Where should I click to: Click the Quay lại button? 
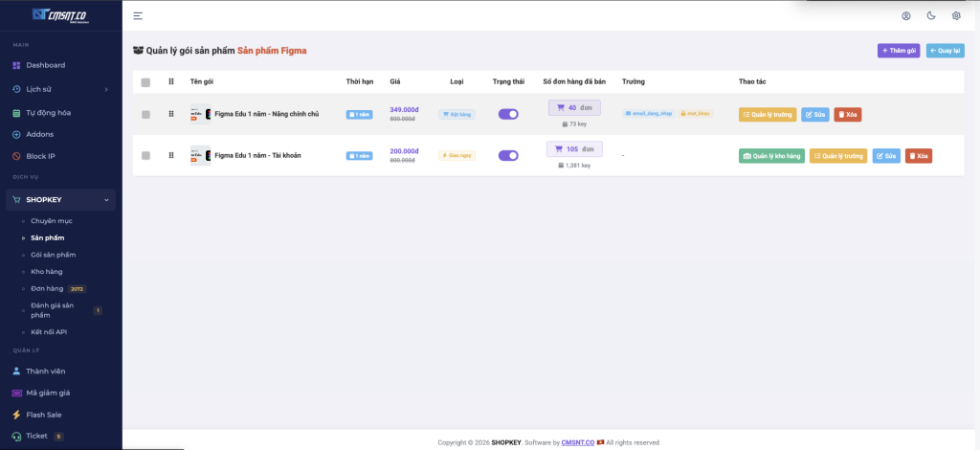coord(945,51)
